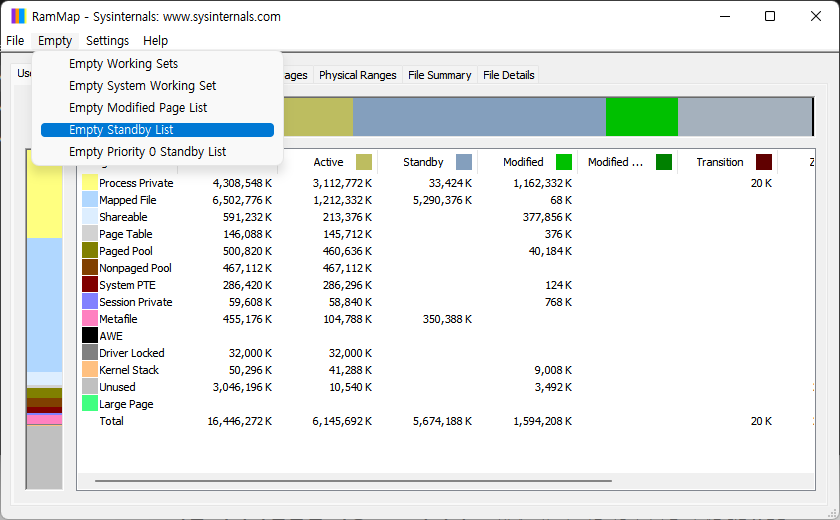The height and width of the screenshot is (520, 840).
Task: Click the yellow segment in vertical usage bar
Action: coord(44,194)
